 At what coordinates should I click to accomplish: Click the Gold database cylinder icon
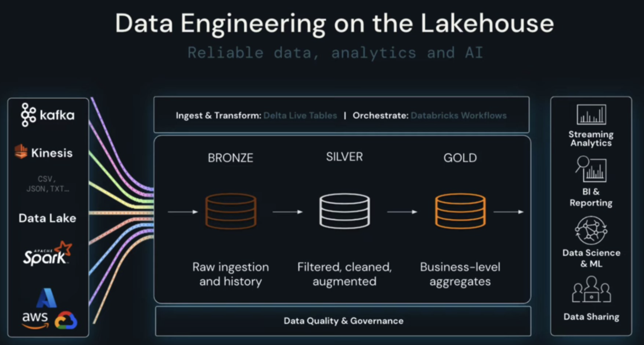tap(460, 211)
